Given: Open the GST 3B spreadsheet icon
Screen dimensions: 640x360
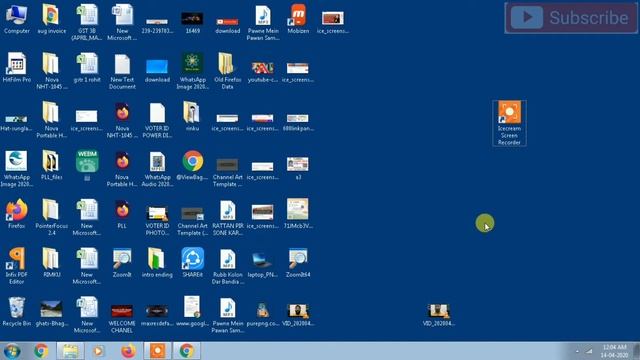Looking at the screenshot, I should pyautogui.click(x=87, y=22).
